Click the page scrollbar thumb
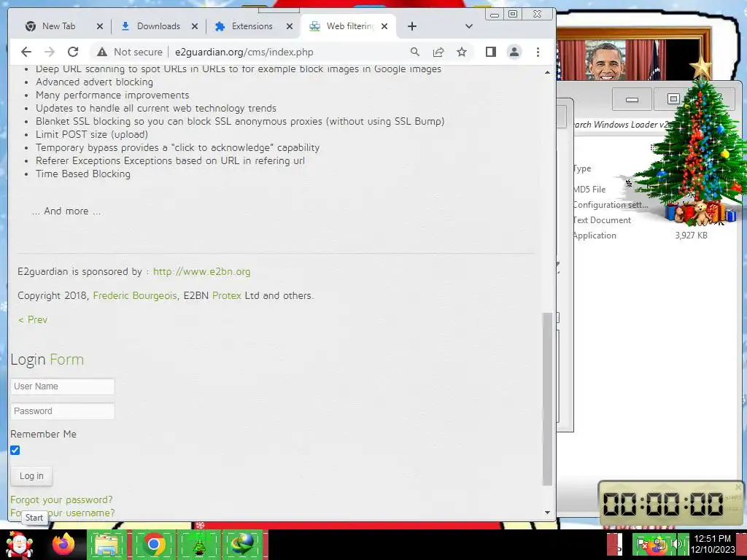Image resolution: width=747 pixels, height=560 pixels. 547,399
